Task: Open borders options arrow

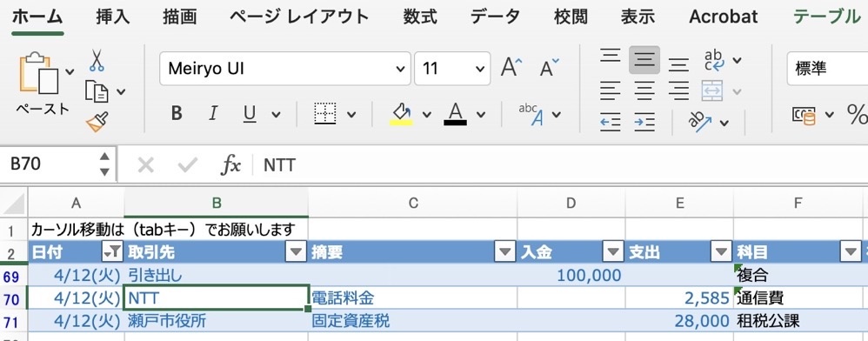Action: (x=351, y=115)
